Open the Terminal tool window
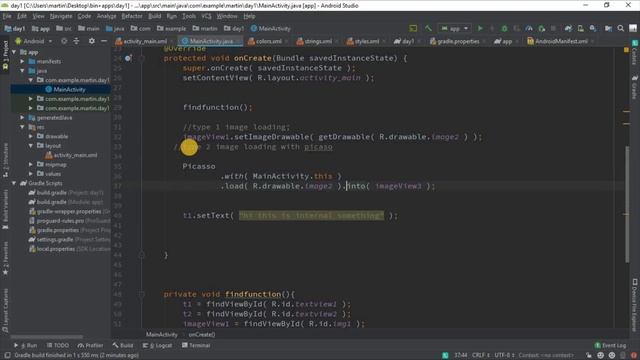The image size is (640, 360). click(x=196, y=346)
